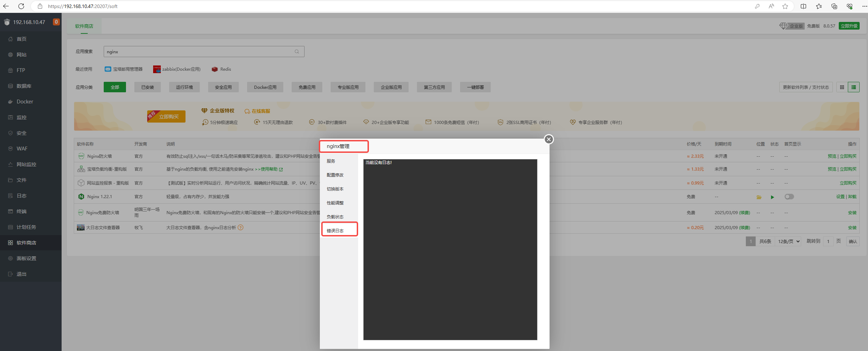Click the 跳转到 page number field
Viewport: 868px width, 351px height.
828,241
